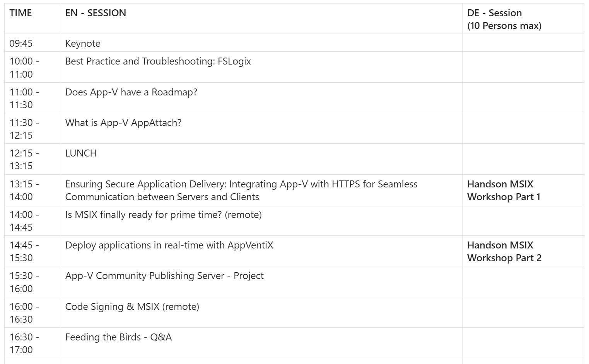
Task: Select the EN - SESSION column header
Action: [96, 13]
